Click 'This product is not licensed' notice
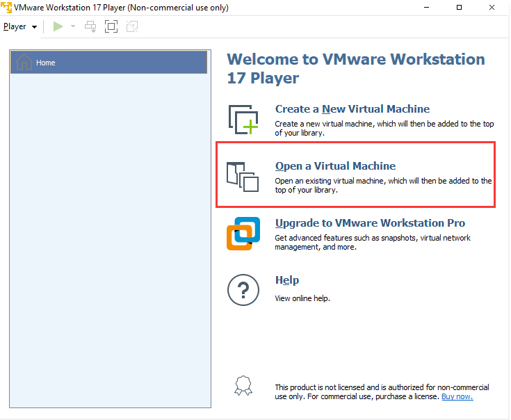Image resolution: width=511 pixels, height=420 pixels. 382,392
